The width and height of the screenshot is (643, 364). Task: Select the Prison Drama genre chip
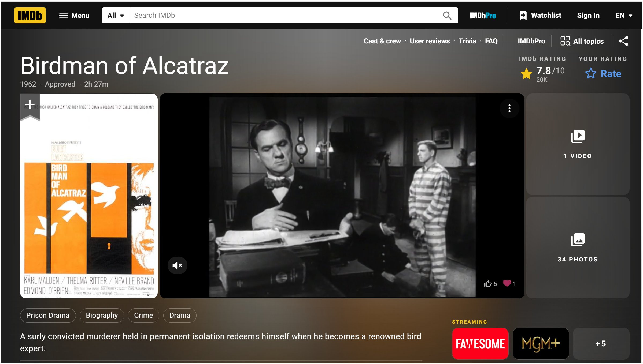click(48, 315)
